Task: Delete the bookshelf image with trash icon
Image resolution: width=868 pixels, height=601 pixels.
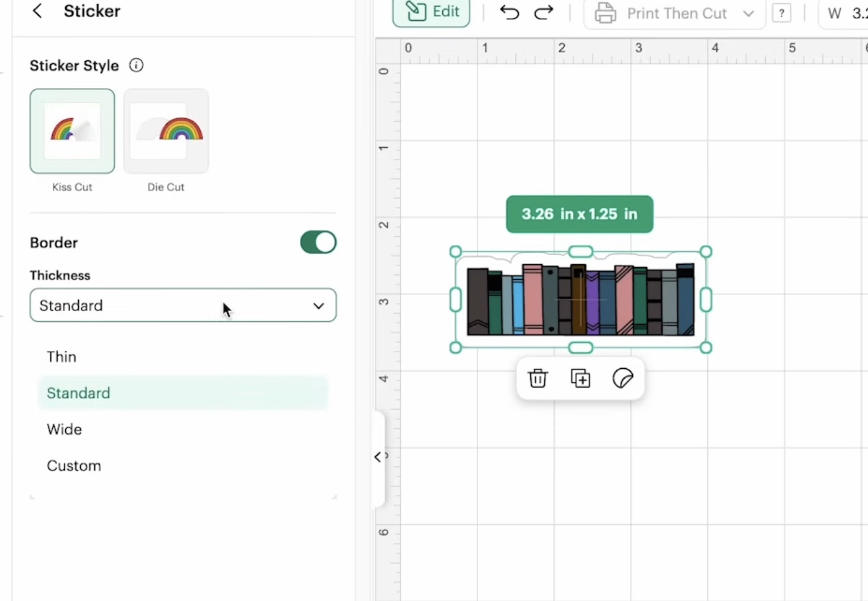Action: tap(538, 378)
